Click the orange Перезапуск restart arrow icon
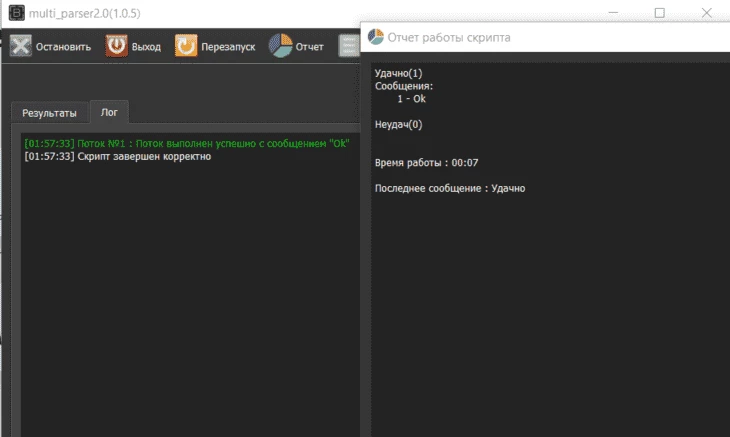The image size is (730, 437). pos(186,46)
